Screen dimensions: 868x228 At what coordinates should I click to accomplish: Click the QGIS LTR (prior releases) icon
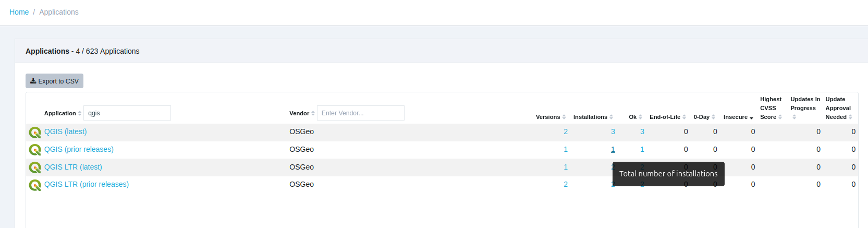pyautogui.click(x=35, y=185)
